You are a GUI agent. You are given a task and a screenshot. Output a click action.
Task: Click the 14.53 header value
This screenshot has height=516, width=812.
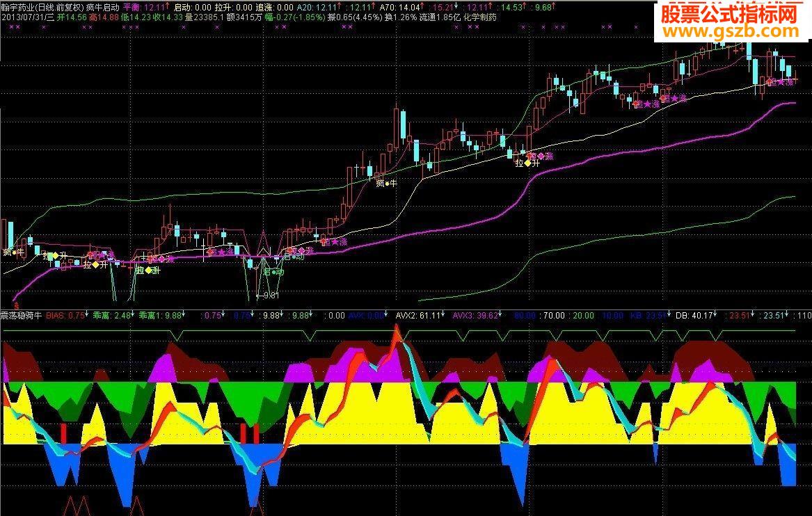[x=513, y=8]
